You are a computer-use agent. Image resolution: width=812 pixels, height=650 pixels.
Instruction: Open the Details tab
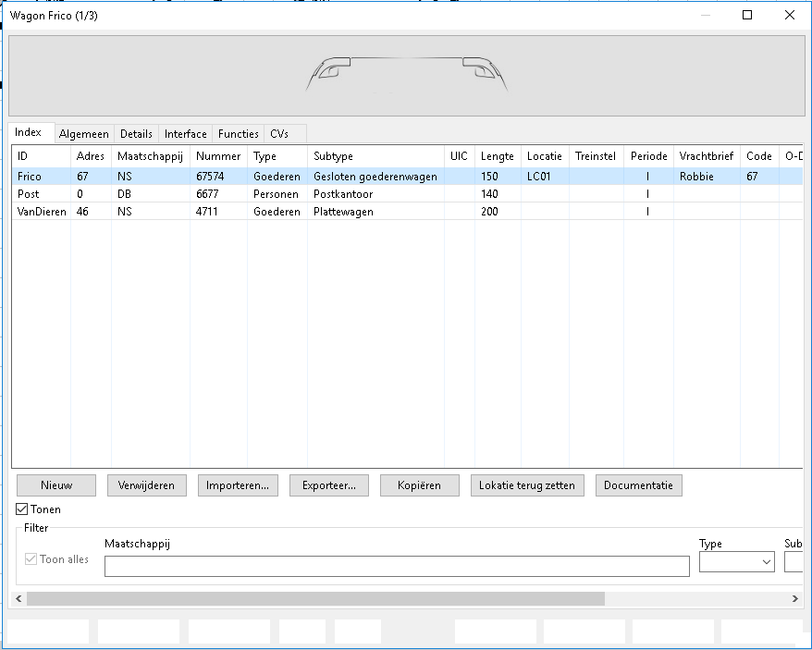(136, 134)
